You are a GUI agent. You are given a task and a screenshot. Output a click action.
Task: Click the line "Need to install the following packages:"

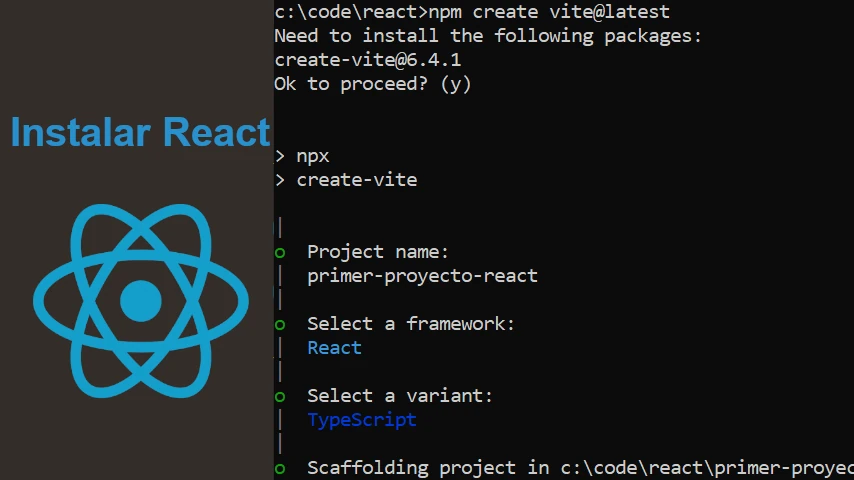[x=488, y=36]
